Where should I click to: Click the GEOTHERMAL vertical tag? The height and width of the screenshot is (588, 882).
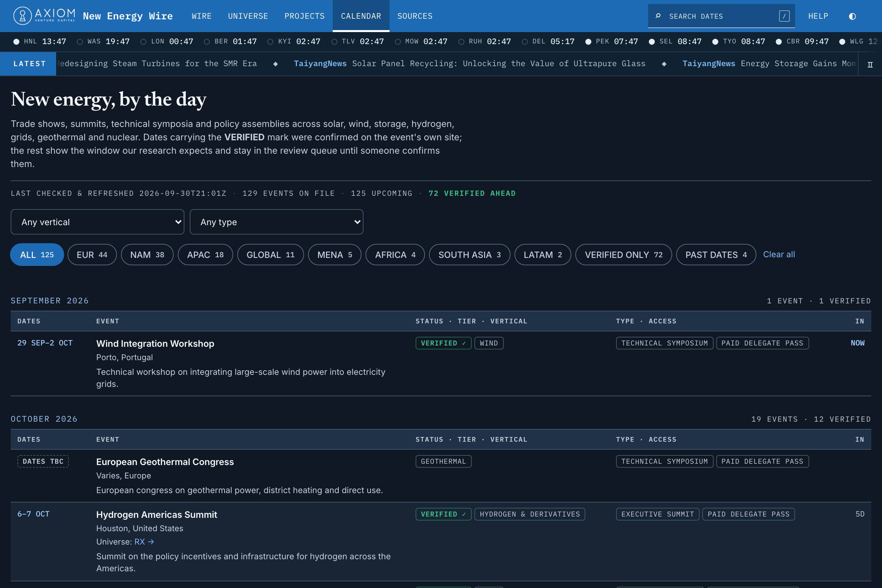click(443, 461)
